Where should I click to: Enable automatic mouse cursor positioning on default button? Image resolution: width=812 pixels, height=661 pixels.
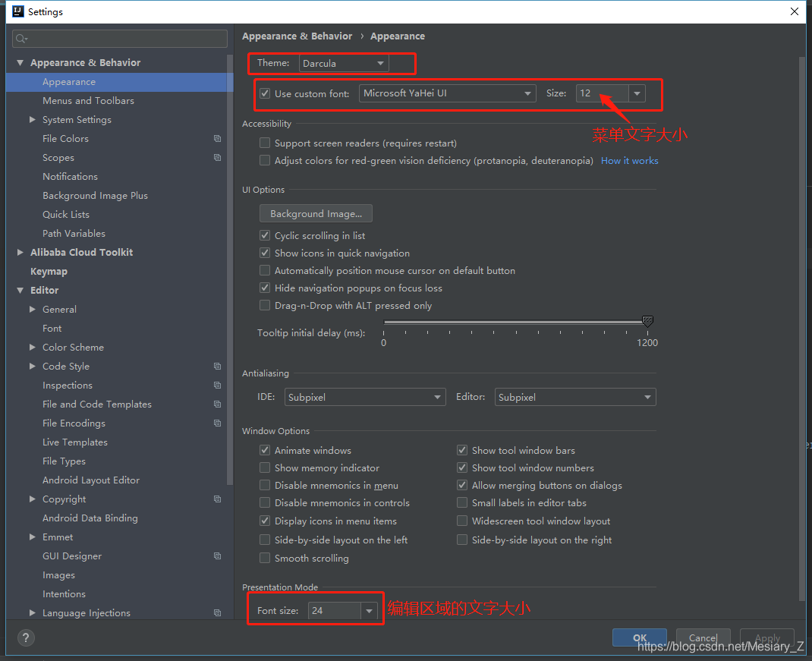coord(265,270)
